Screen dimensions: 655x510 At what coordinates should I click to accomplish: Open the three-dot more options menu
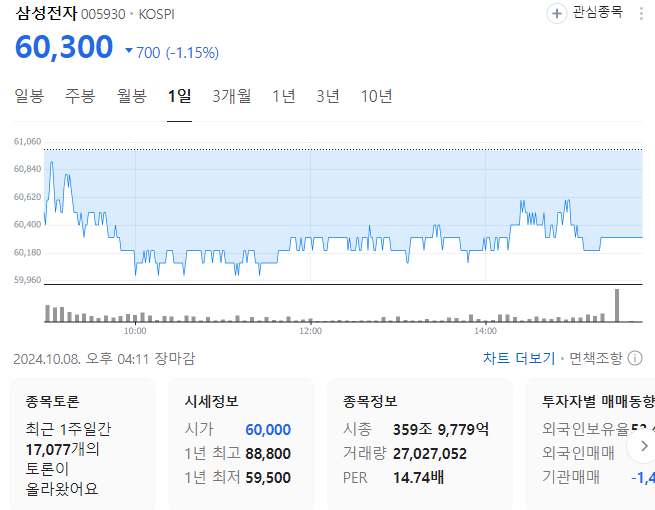click(x=641, y=14)
